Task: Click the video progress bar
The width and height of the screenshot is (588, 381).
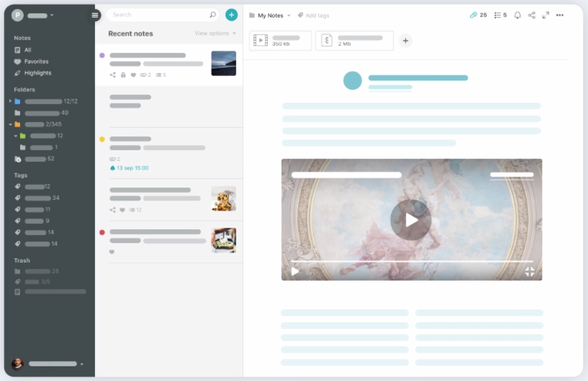Action: point(412,261)
